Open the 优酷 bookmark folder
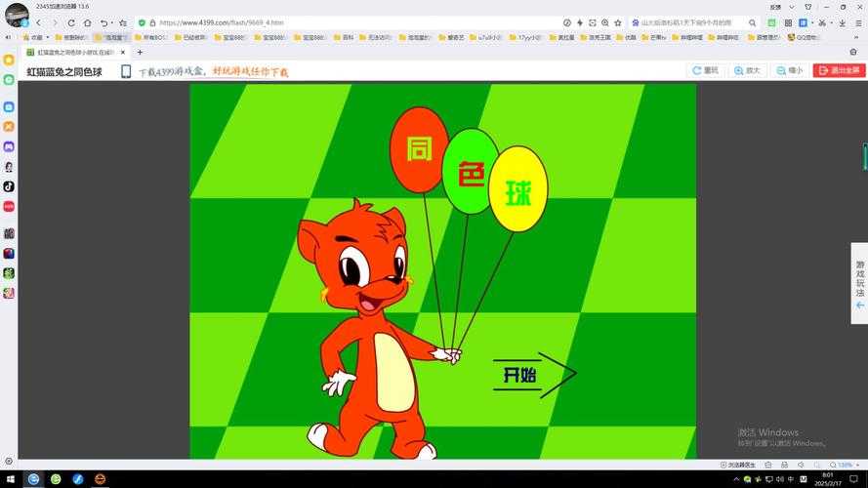The image size is (868, 488). pyautogui.click(x=626, y=38)
